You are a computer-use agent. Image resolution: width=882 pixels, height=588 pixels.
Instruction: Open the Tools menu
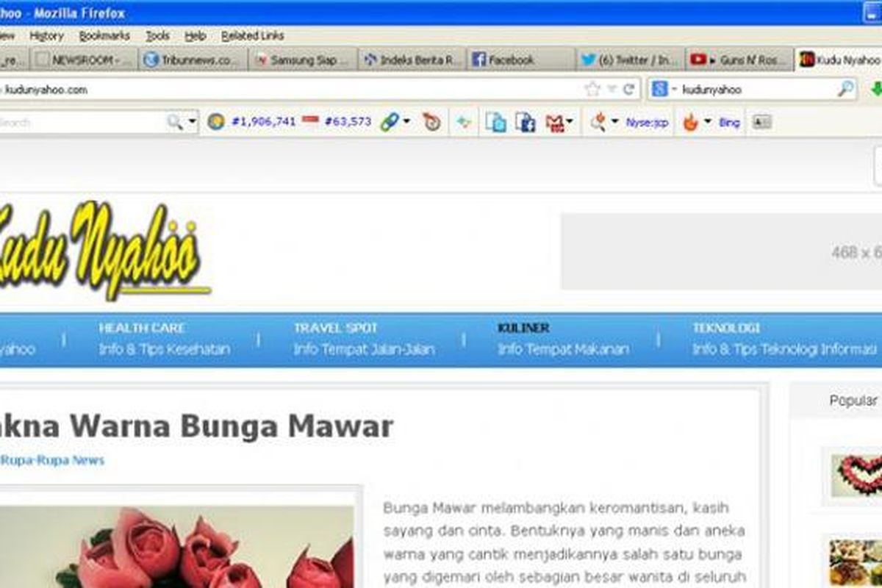(157, 35)
